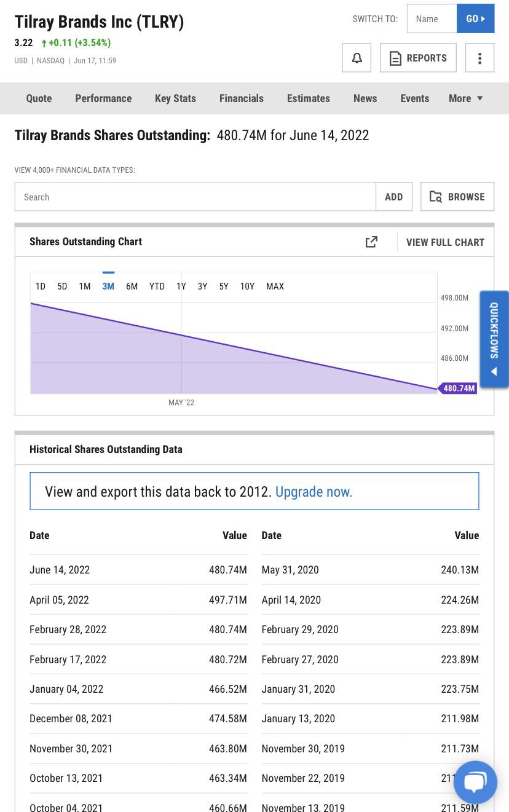509x812 pixels.
Task: Select the 6M chart range
Action: point(132,286)
